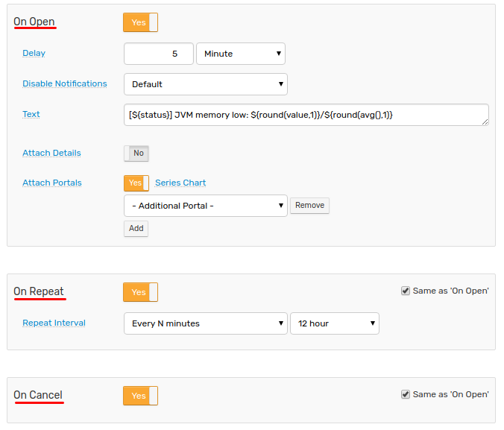This screenshot has height=430, width=504.
Task: Open the 12 hour interval dropdown
Action: [335, 323]
